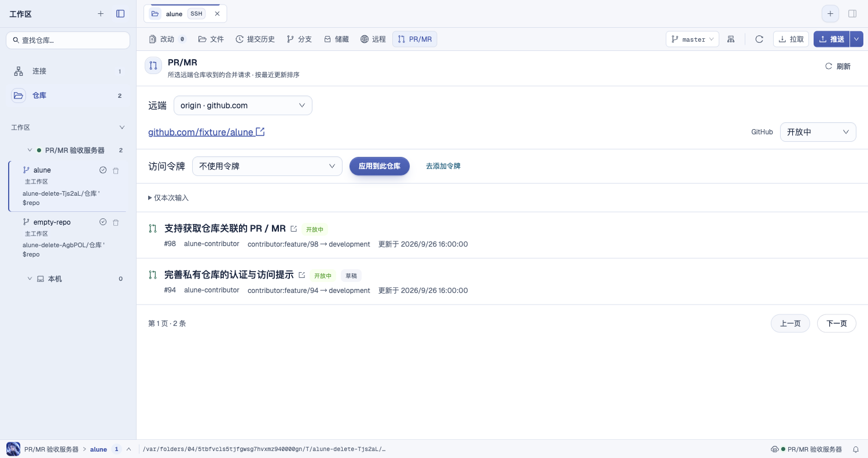The width and height of the screenshot is (868, 458).
Task: Open the 分支 tab
Action: point(299,39)
